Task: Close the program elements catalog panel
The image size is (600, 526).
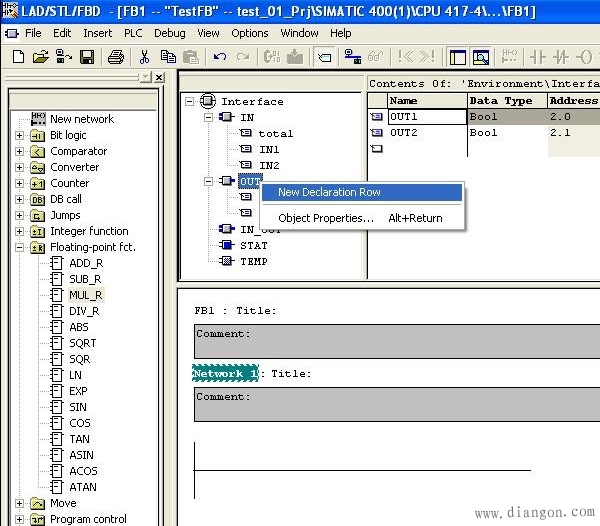Action: (159, 77)
